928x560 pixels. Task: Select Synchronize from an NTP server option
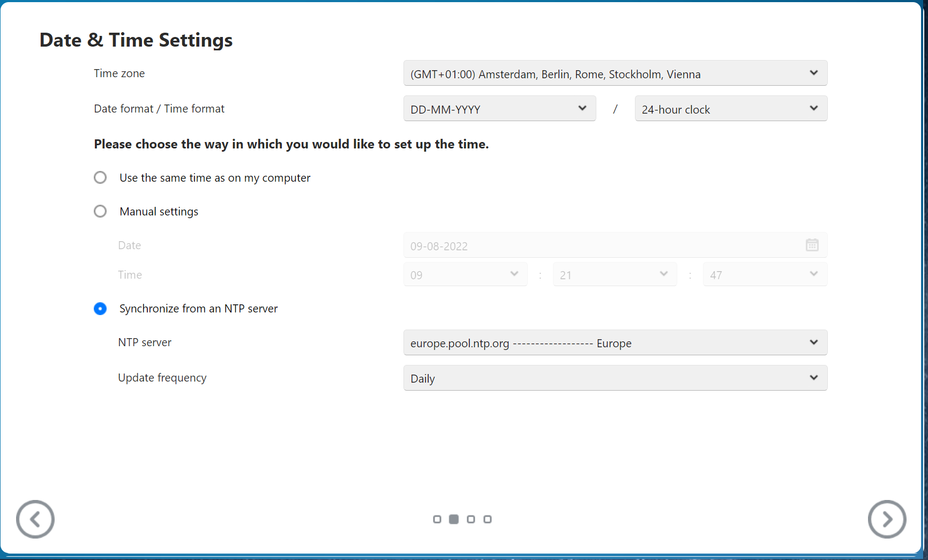tap(100, 309)
